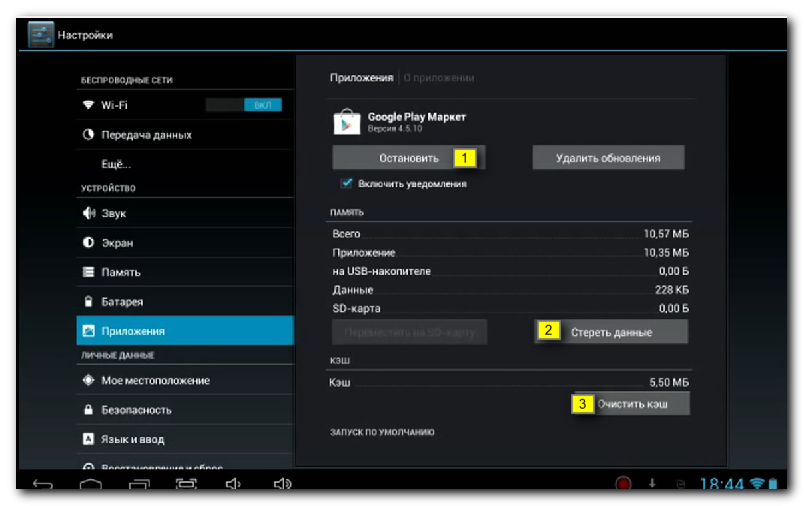Tap the УСТРОЙСТВО section header
The height and width of the screenshot is (506, 804).
(108, 188)
